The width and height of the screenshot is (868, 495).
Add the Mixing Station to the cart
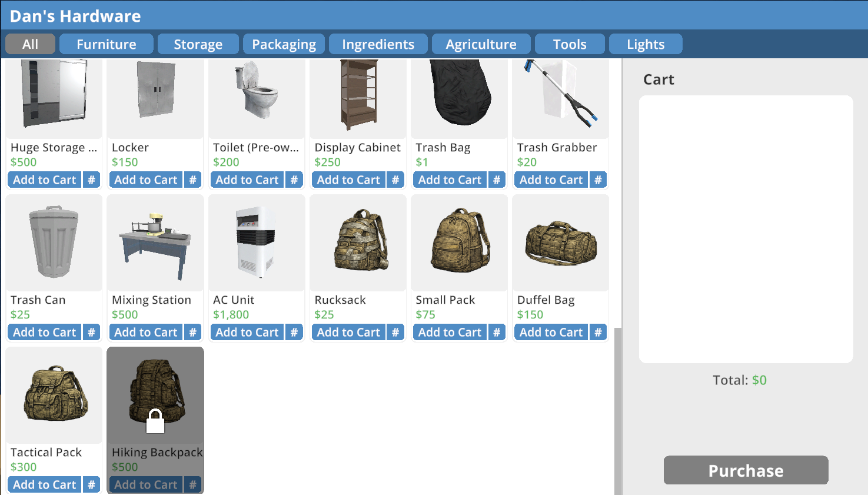click(145, 332)
